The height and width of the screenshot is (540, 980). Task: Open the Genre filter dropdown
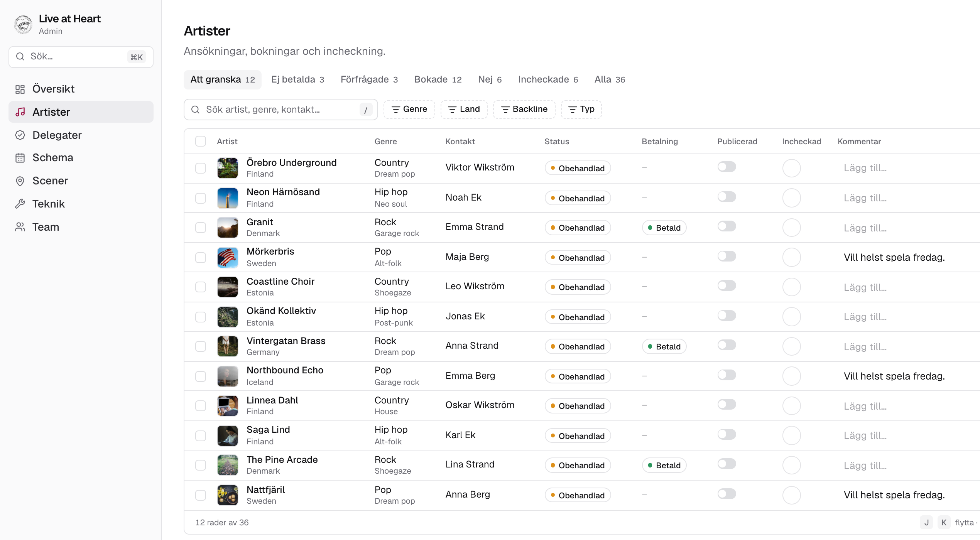tap(409, 110)
